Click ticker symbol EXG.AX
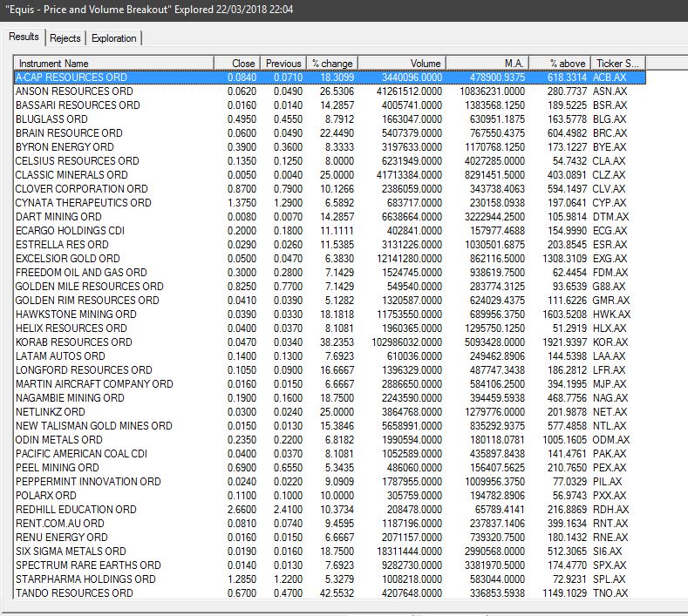The image size is (688, 616). click(x=610, y=259)
